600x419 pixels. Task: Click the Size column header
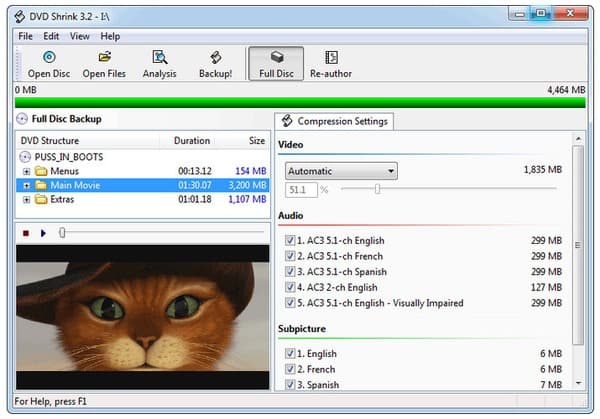coord(245,141)
